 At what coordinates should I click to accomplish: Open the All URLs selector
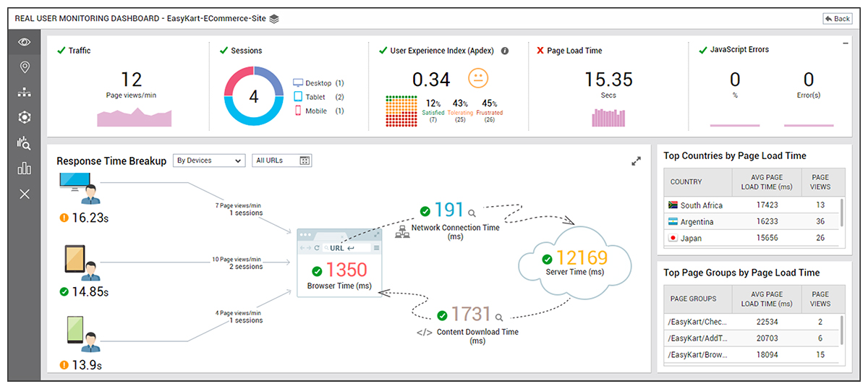(x=282, y=161)
